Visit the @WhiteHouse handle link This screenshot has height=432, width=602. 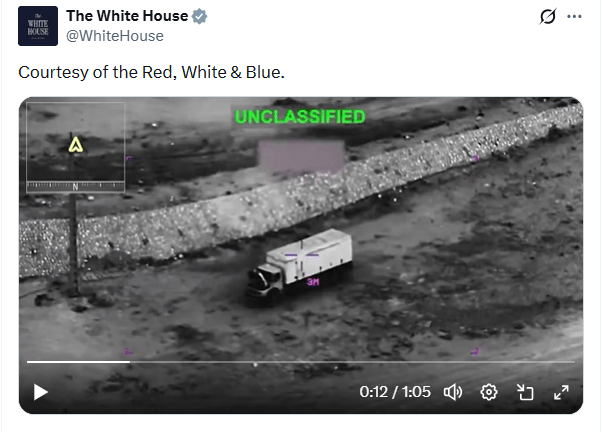click(115, 36)
